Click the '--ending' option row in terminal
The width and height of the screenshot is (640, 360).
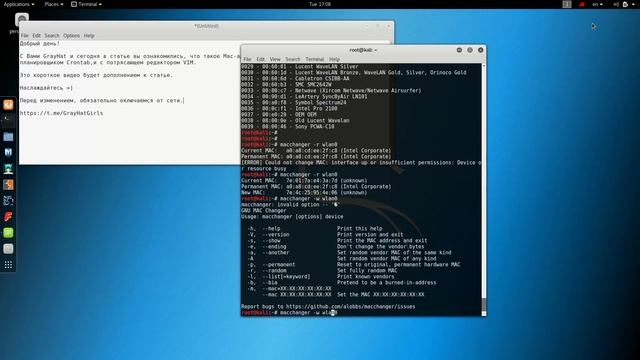pos(336,247)
